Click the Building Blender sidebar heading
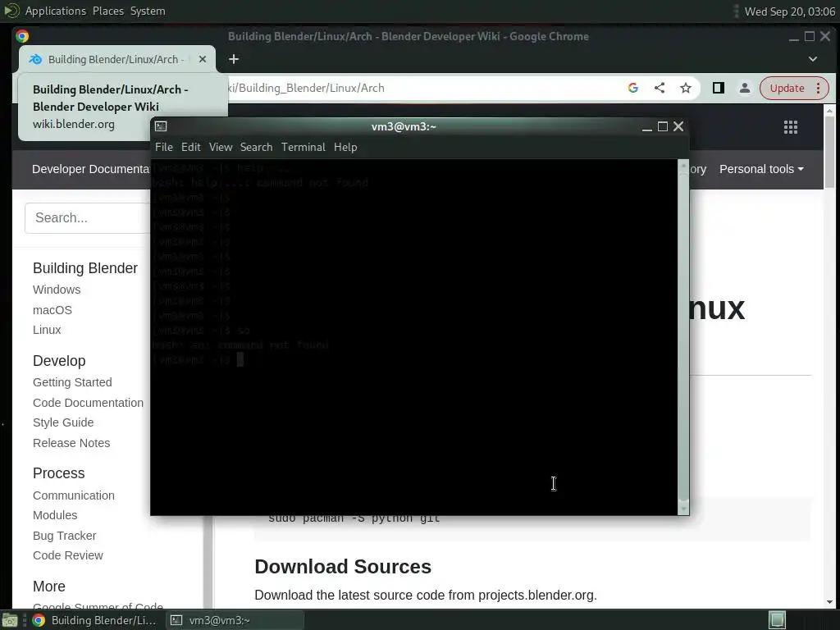The height and width of the screenshot is (630, 840). click(x=85, y=268)
